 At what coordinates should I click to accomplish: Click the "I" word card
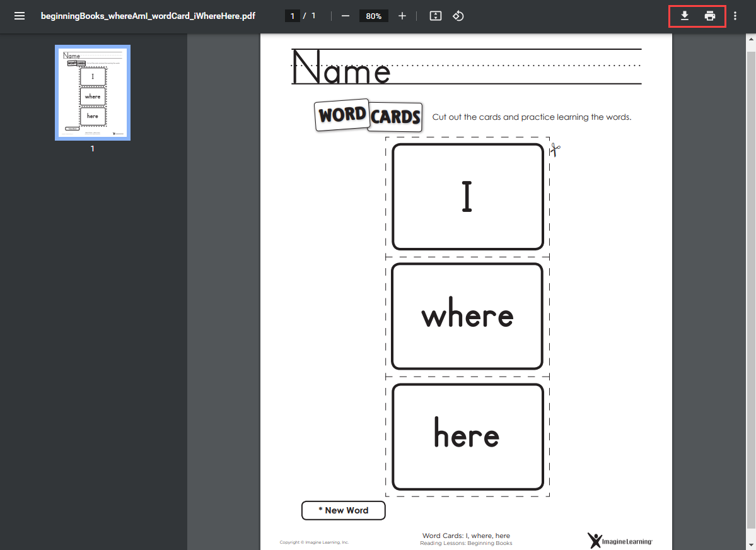(x=467, y=197)
